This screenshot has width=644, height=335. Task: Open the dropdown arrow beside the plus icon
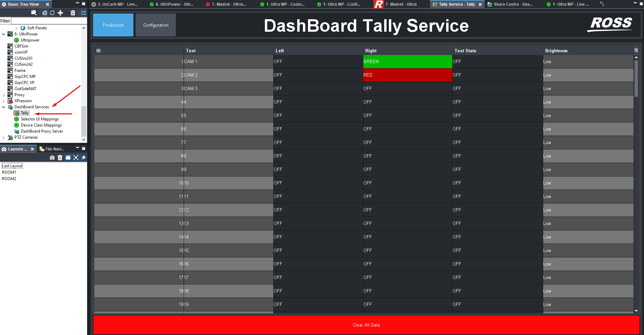[66, 13]
